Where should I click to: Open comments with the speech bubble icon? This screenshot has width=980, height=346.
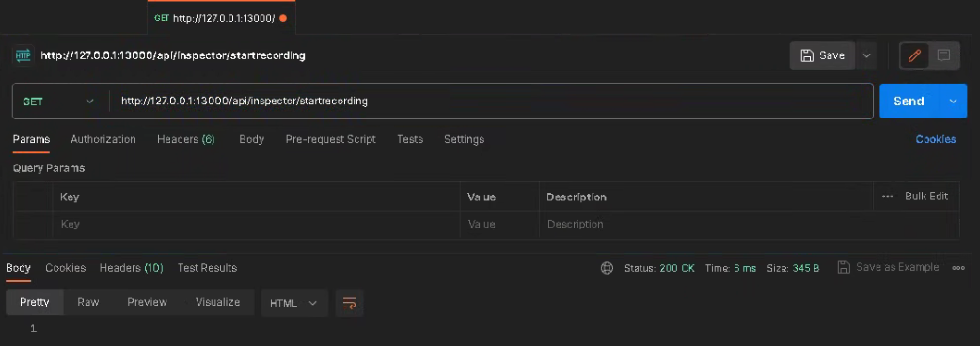point(943,55)
